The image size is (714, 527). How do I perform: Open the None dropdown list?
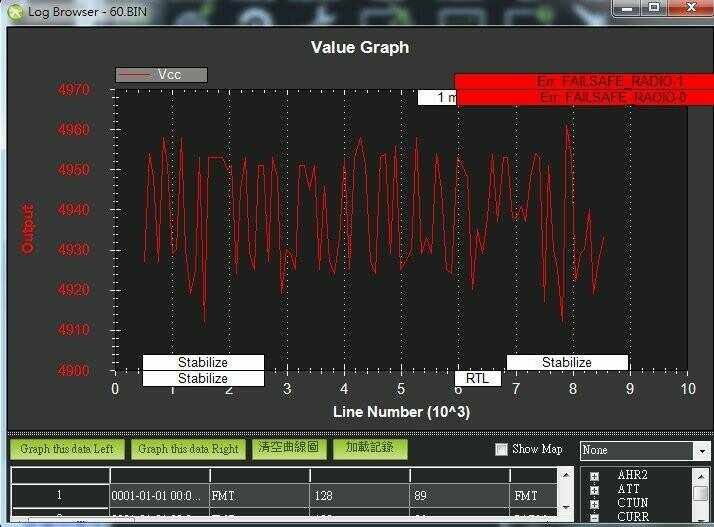tap(701, 451)
